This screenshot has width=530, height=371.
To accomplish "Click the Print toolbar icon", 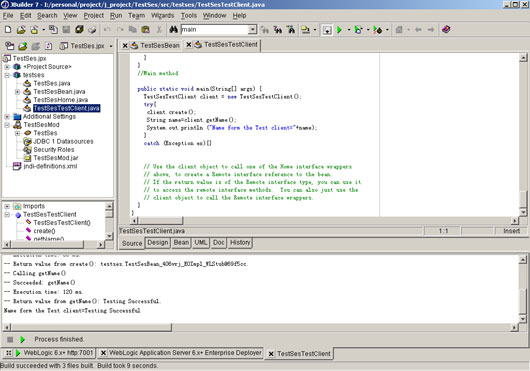I will click(x=92, y=30).
